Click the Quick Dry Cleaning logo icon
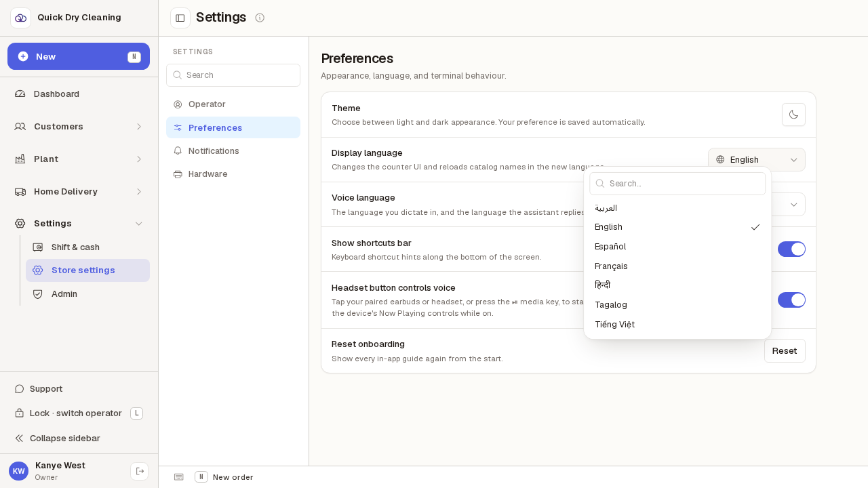868x488 pixels. click(x=20, y=18)
